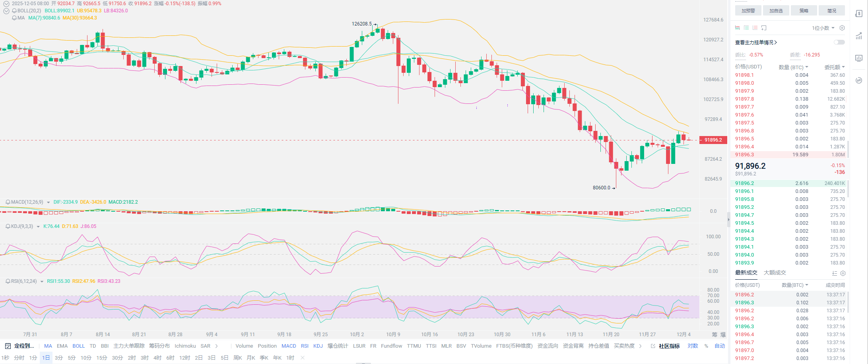Show only buy orders in order book
868x364 pixels.
[746, 28]
